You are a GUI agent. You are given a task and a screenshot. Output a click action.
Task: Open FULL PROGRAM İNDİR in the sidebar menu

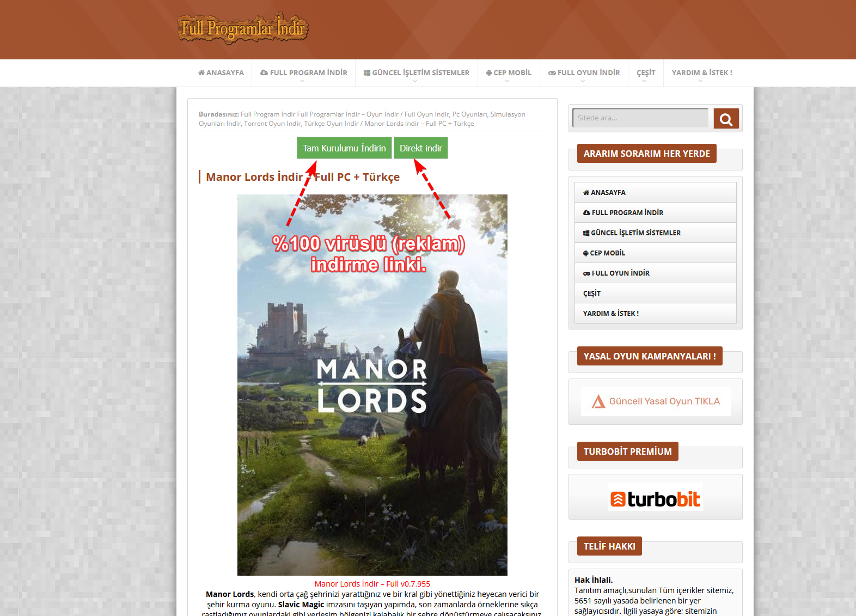coord(656,212)
